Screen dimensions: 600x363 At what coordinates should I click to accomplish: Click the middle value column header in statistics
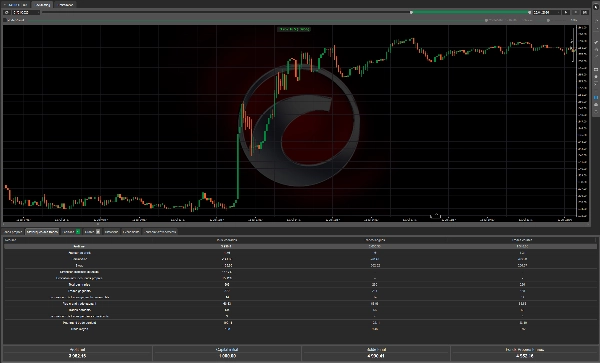point(375,240)
